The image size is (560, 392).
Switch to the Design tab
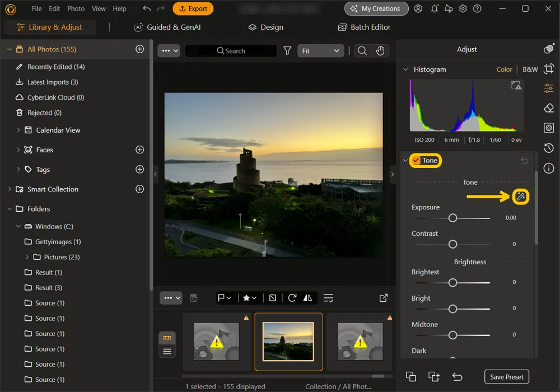265,27
